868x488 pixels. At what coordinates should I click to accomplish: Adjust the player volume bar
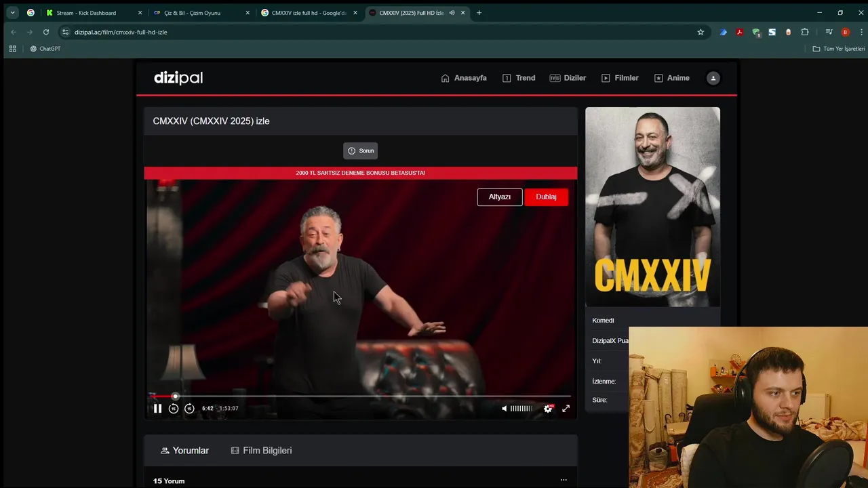pyautogui.click(x=521, y=409)
